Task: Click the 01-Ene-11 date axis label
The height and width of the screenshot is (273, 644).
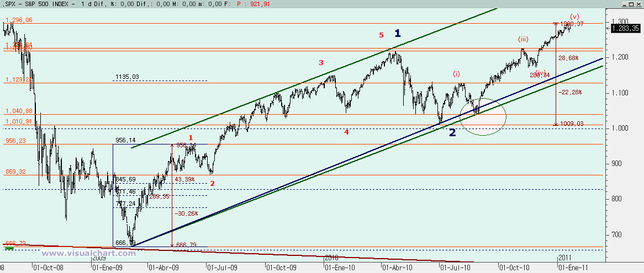Action: [574, 267]
